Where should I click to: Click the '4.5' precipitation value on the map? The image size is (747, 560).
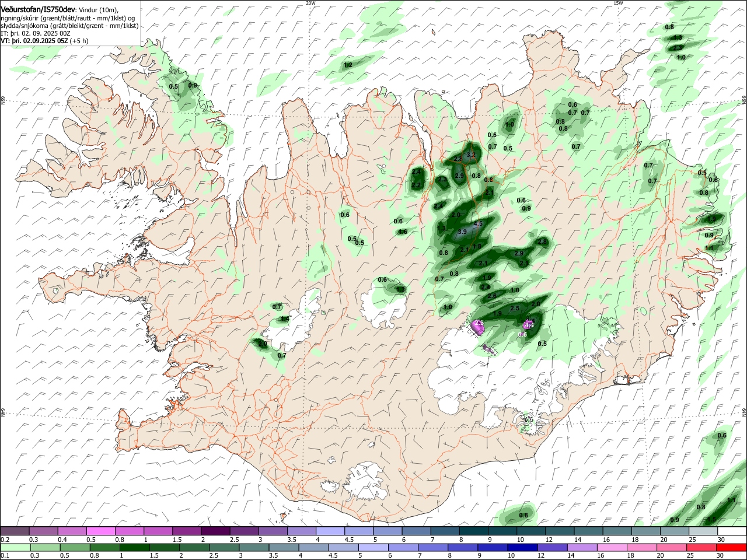point(479,223)
